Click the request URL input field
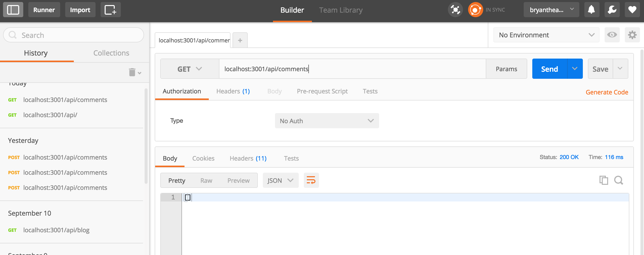 [x=352, y=69]
